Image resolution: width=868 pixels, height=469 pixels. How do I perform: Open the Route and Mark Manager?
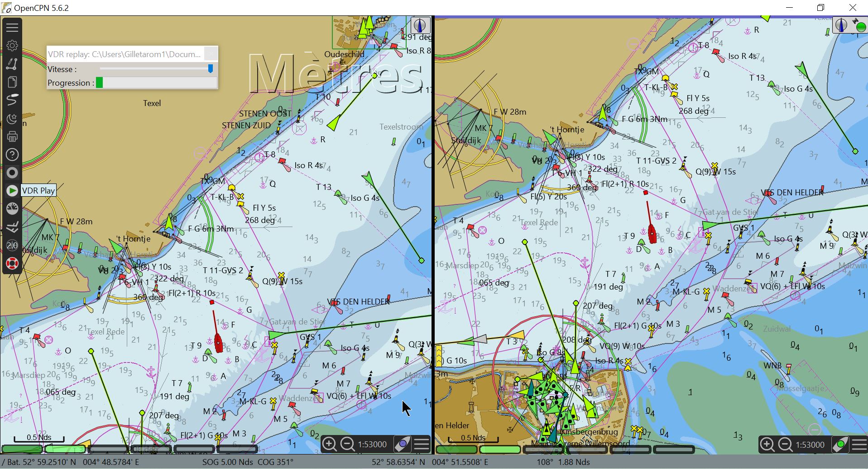point(12,82)
